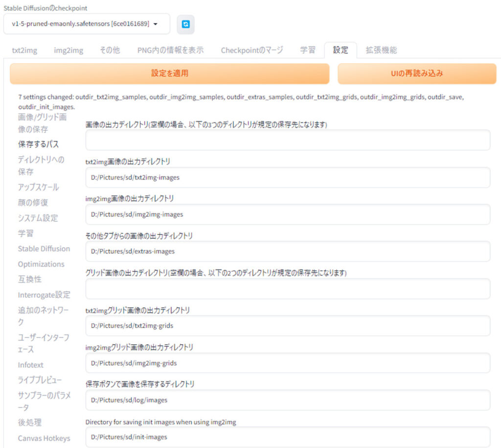Viewport: 501px width, 448px height.
Task: Click the img2img grids directory field
Action: pyautogui.click(x=288, y=363)
